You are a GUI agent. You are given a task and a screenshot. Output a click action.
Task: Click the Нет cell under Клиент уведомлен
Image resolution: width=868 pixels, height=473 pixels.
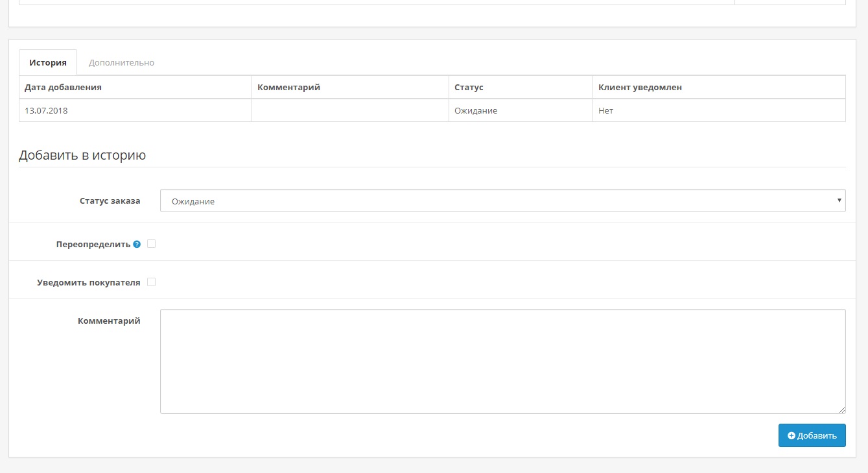tap(605, 111)
